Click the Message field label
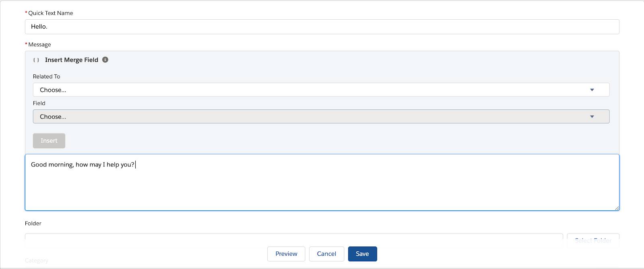 pyautogui.click(x=39, y=44)
